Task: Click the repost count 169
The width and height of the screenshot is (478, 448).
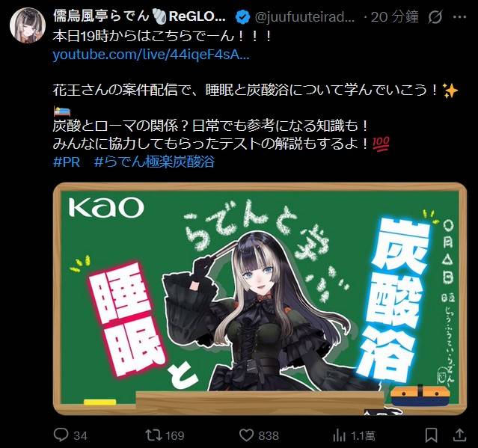Action: [175, 436]
